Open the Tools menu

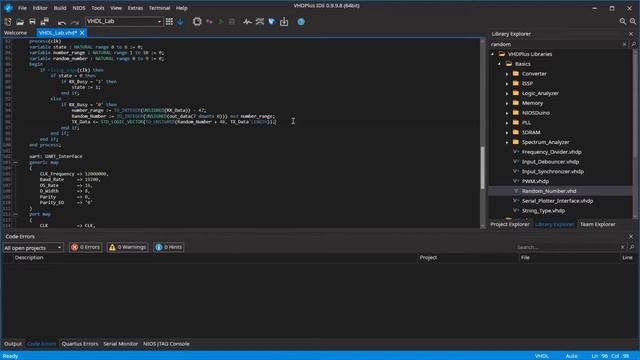coord(98,8)
